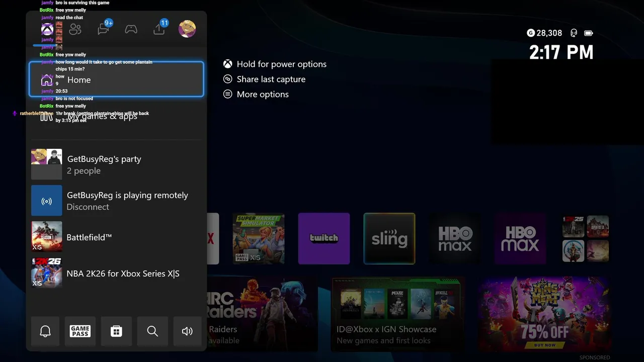Open the NBA 2K26 thumbnail art
The image size is (644, 362).
point(47,273)
